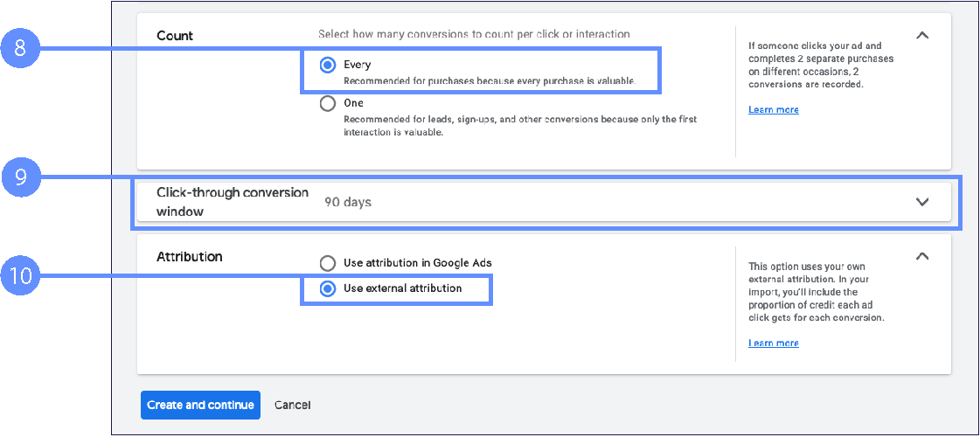Click the "Click-through conversion window" label
Viewport: 980px width, 437px height.
point(232,202)
